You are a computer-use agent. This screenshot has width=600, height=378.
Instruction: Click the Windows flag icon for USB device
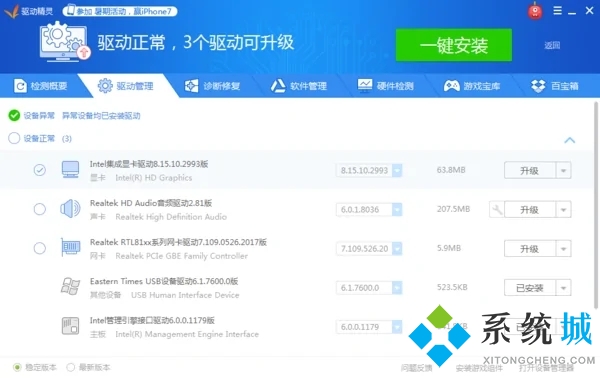tap(71, 287)
